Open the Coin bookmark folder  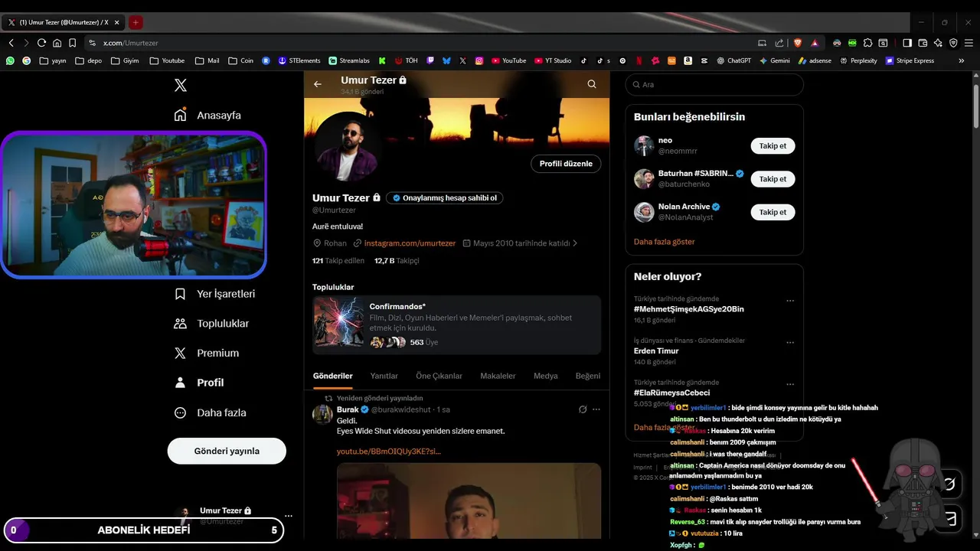pyautogui.click(x=240, y=60)
